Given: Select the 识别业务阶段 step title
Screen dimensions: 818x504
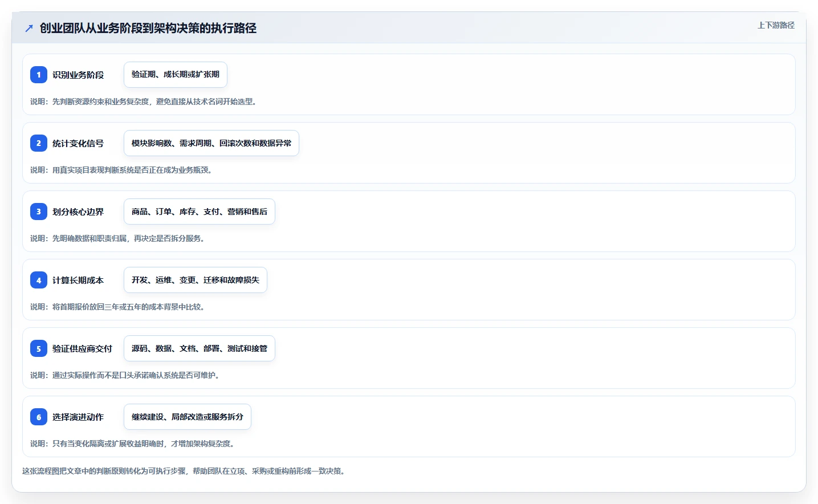Looking at the screenshot, I should [x=78, y=75].
